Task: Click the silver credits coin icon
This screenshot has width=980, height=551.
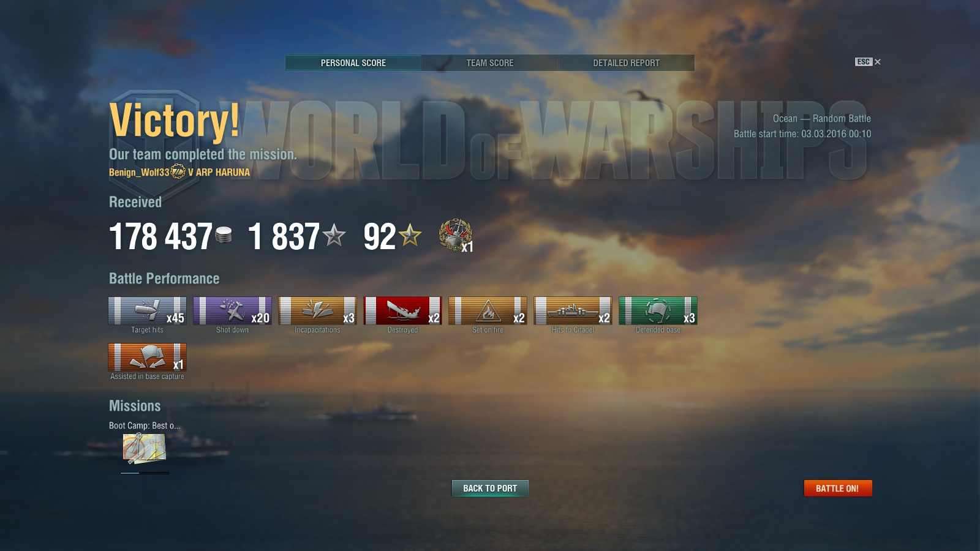Action: click(224, 235)
